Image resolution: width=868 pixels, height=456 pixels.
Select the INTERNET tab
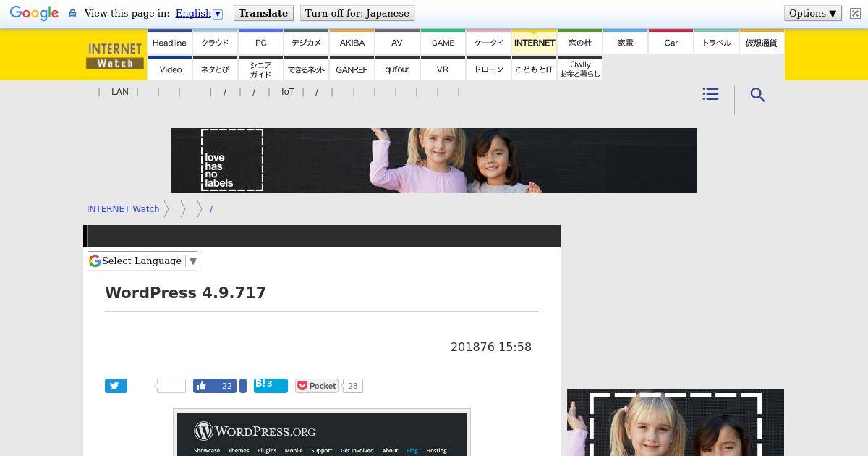click(534, 42)
